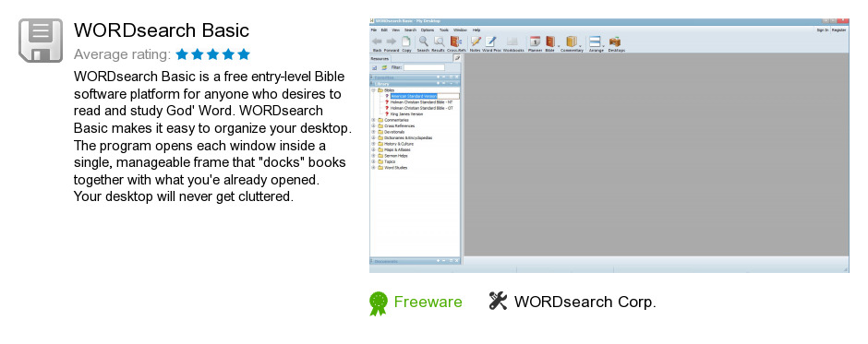
Task: Open the File menu
Action: click(374, 30)
